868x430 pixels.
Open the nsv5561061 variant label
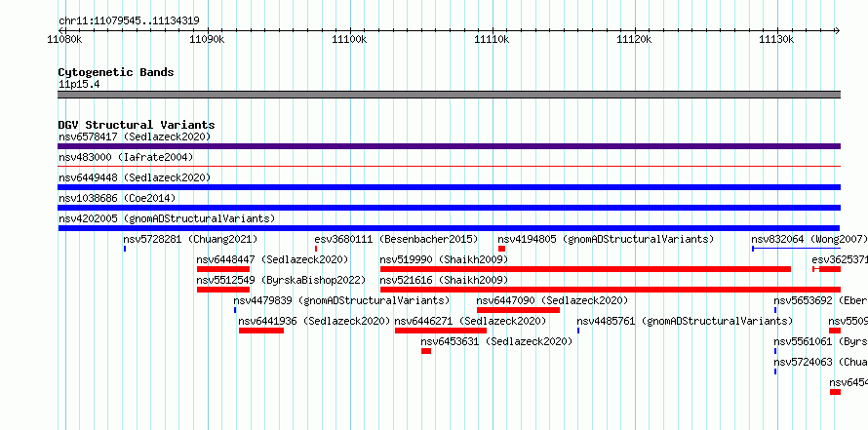pyautogui.click(x=820, y=341)
